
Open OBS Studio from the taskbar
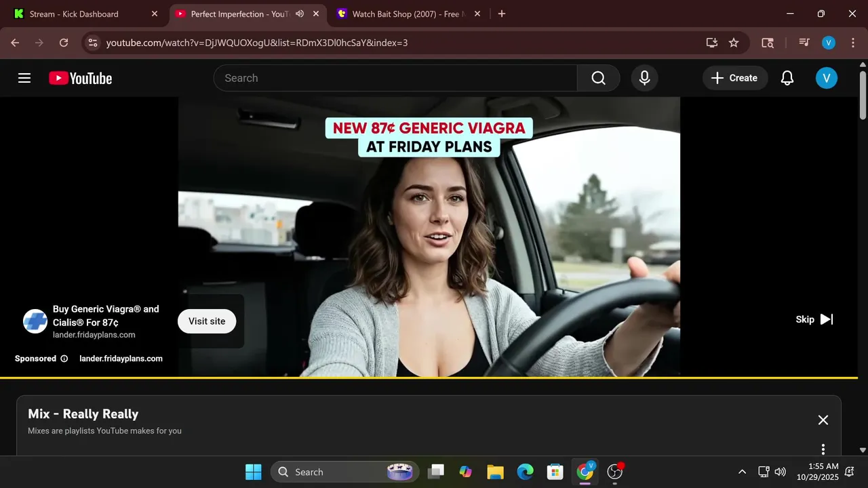click(614, 472)
